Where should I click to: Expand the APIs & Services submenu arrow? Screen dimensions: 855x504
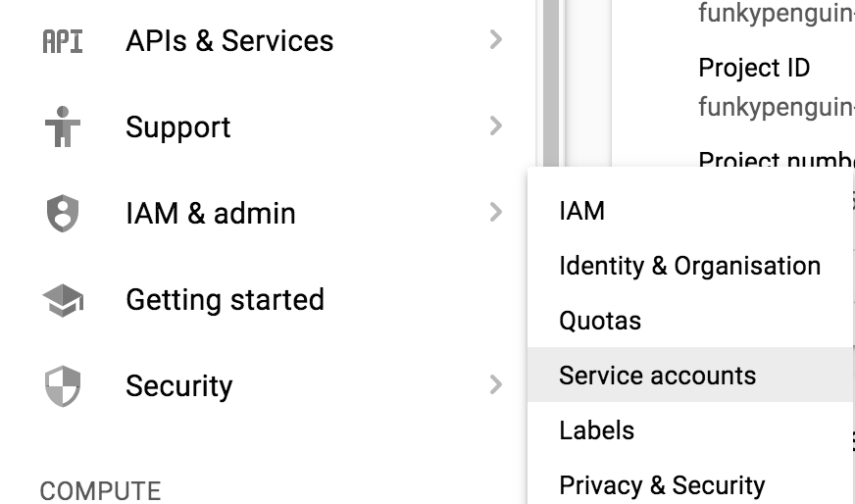coord(495,41)
